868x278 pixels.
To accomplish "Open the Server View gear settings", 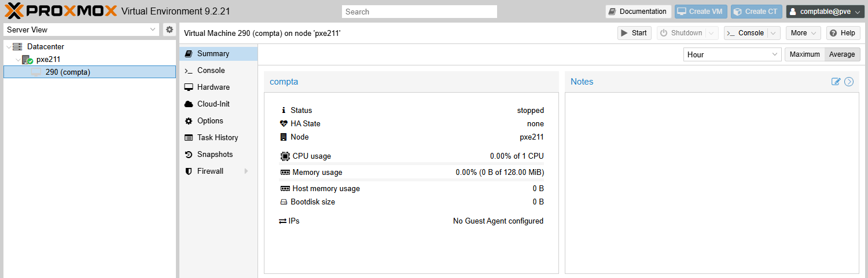I will pos(169,30).
